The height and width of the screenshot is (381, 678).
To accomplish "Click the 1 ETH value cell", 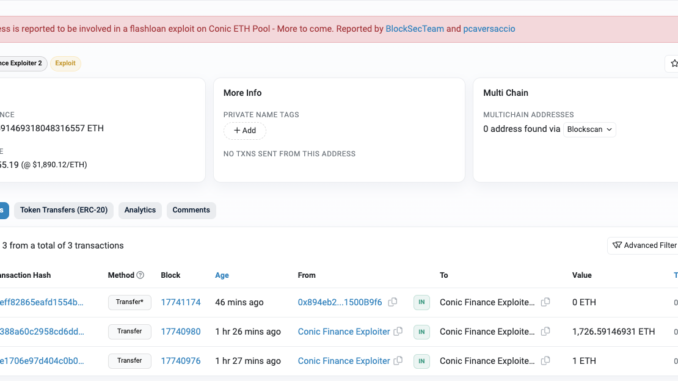I will (x=584, y=361).
